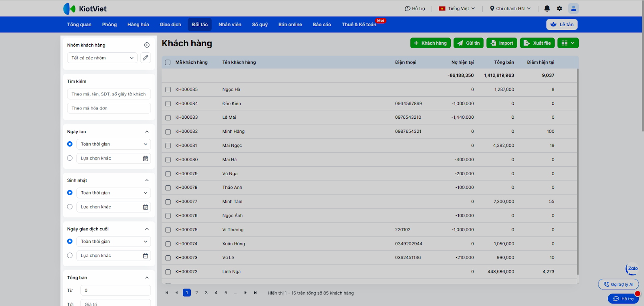The width and height of the screenshot is (644, 306).
Task: Collapse the Tổng bán filter section
Action: click(147, 278)
